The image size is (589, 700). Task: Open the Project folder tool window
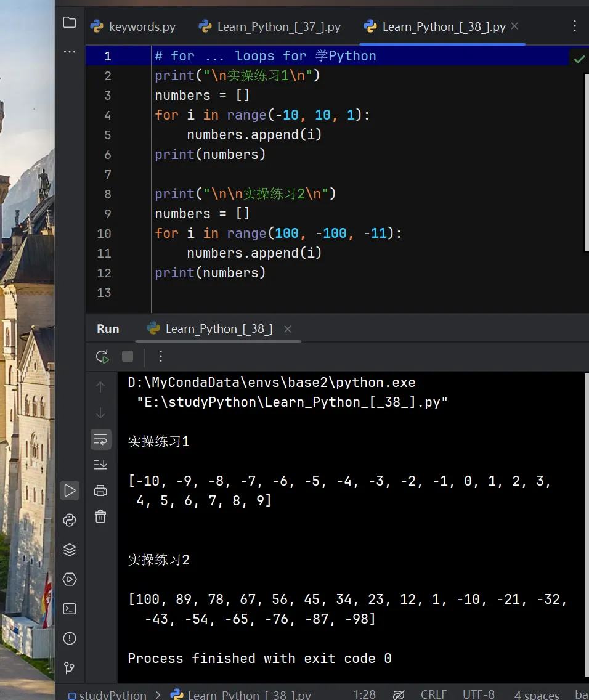click(x=70, y=22)
